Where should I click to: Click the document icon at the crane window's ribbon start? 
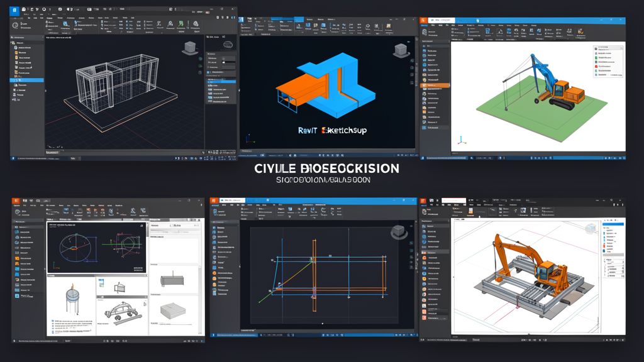[x=424, y=31]
